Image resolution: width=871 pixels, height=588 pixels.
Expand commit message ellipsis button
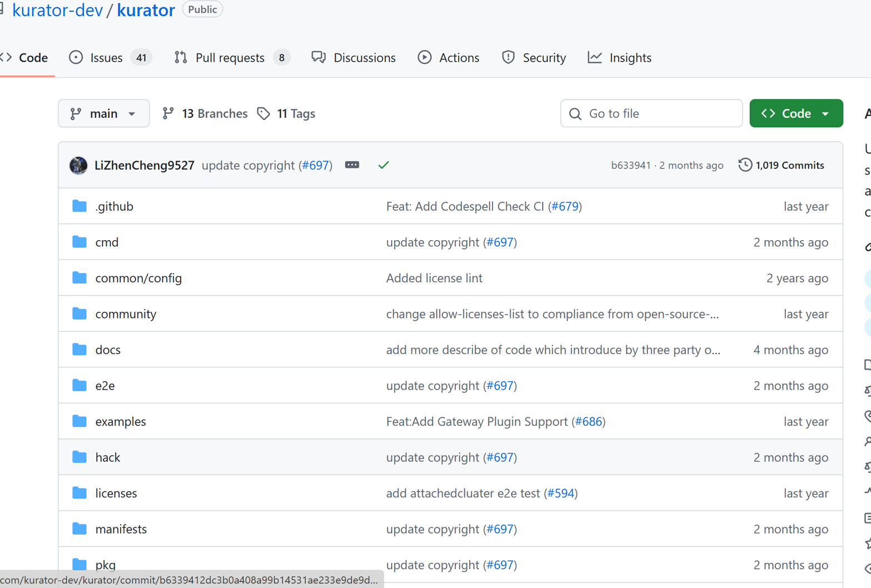(352, 165)
